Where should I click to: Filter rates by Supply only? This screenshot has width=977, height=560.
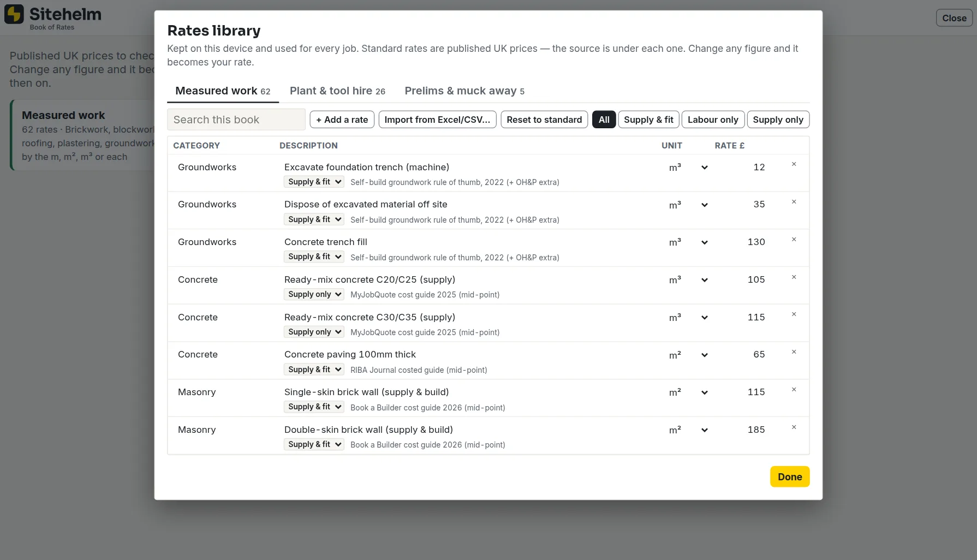coord(778,120)
